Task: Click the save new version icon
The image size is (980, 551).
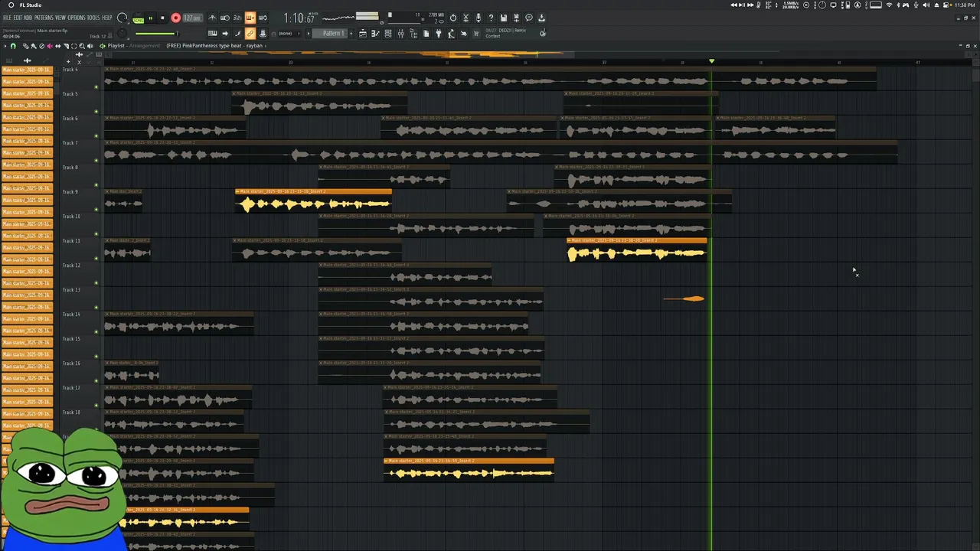Action: click(x=515, y=18)
